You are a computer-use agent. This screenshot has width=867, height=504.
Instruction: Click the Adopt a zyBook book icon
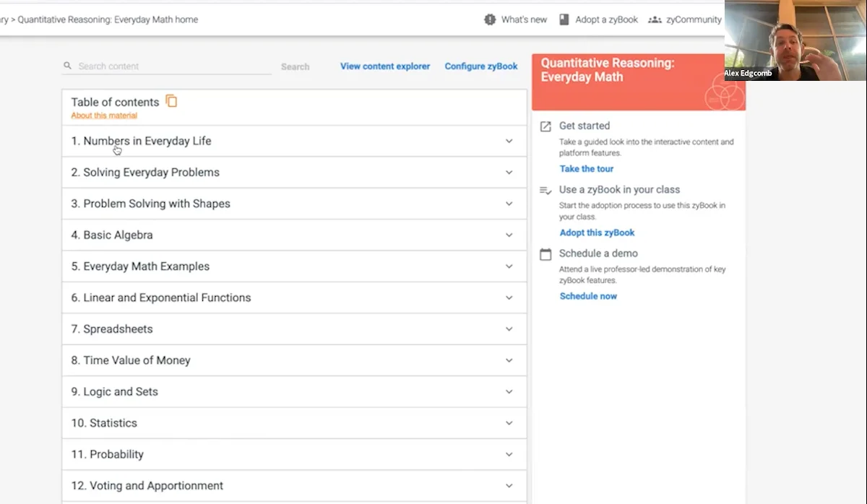tap(564, 19)
